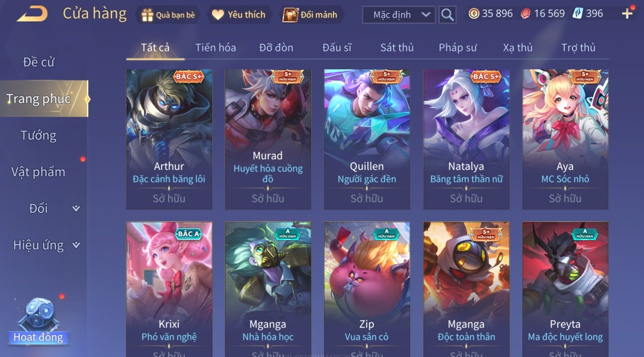Select Arthur Đặc cảnh băng lôi skin
This screenshot has height=357, width=644.
coord(169,139)
